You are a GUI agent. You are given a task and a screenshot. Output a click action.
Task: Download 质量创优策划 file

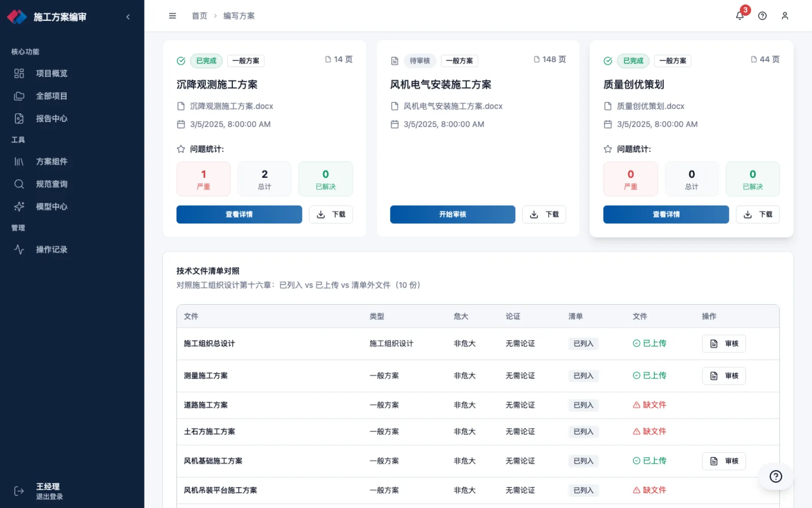758,214
